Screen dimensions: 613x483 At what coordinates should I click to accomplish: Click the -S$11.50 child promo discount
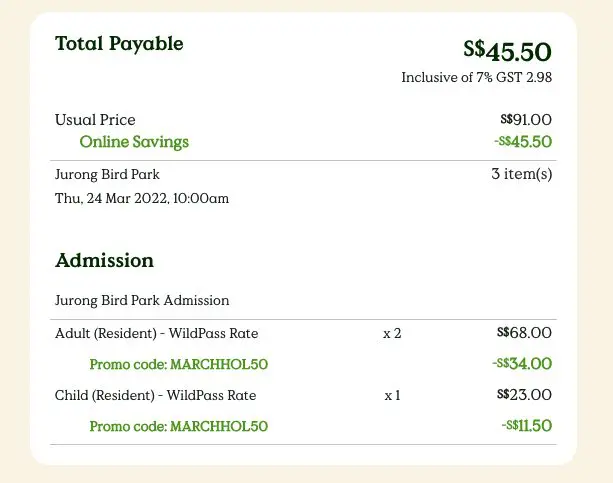[527, 426]
